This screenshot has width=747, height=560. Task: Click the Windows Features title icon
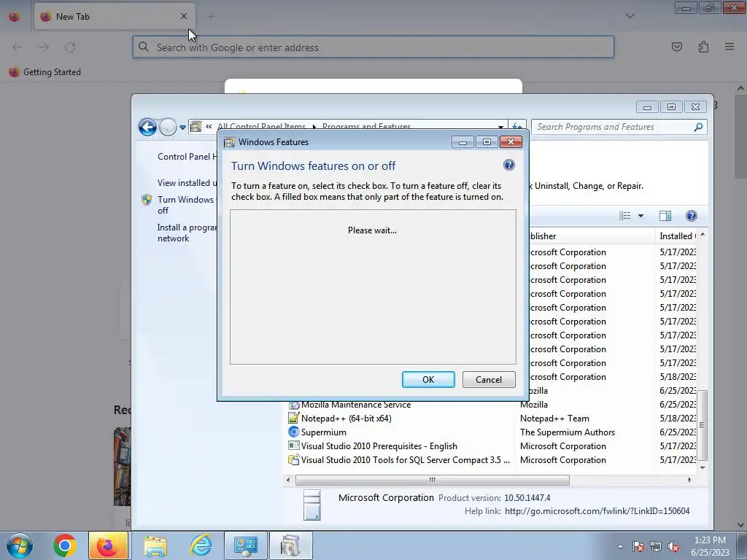229,142
